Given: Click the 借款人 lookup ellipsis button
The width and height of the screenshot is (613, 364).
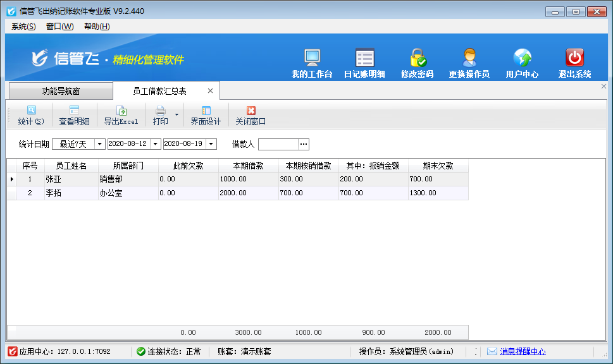Looking at the screenshot, I should [304, 144].
